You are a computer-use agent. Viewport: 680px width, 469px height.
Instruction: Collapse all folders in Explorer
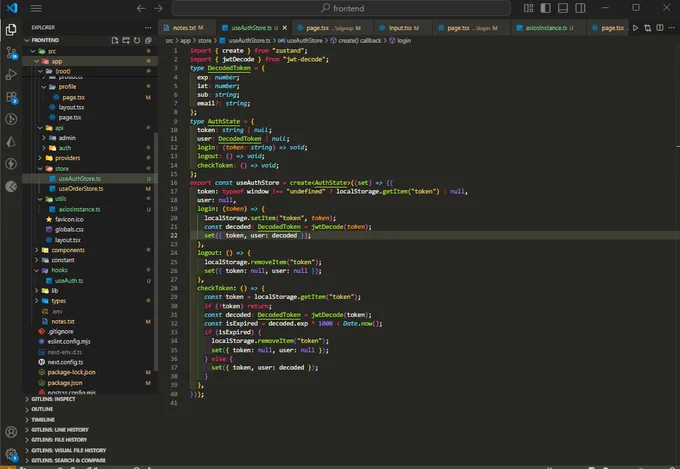tap(148, 40)
